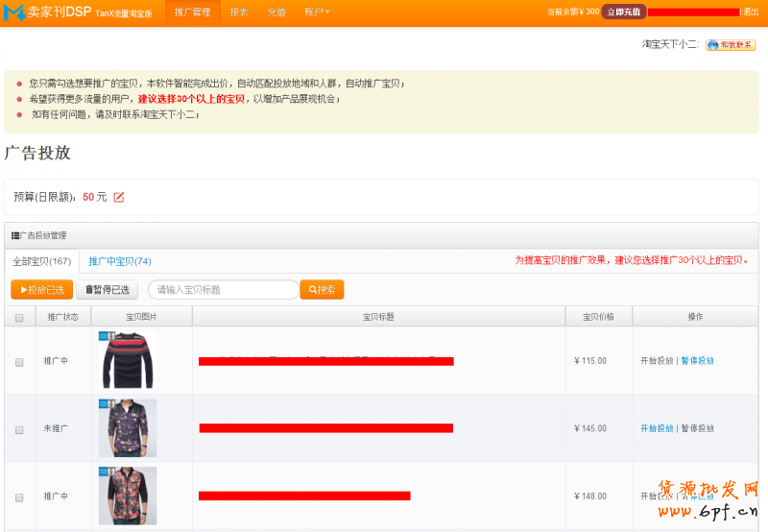
Task: Expand the 账户 dropdown menu
Action: [316, 12]
